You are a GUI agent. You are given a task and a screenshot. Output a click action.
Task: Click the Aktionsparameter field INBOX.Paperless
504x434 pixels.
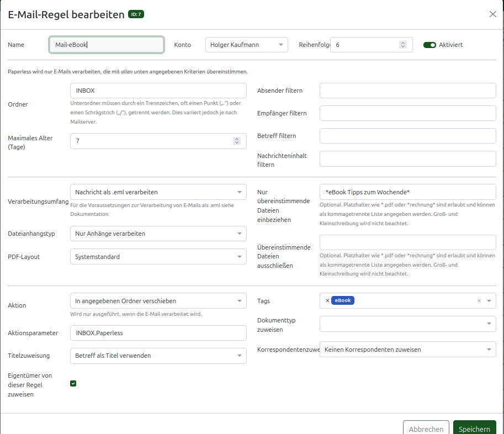point(158,333)
